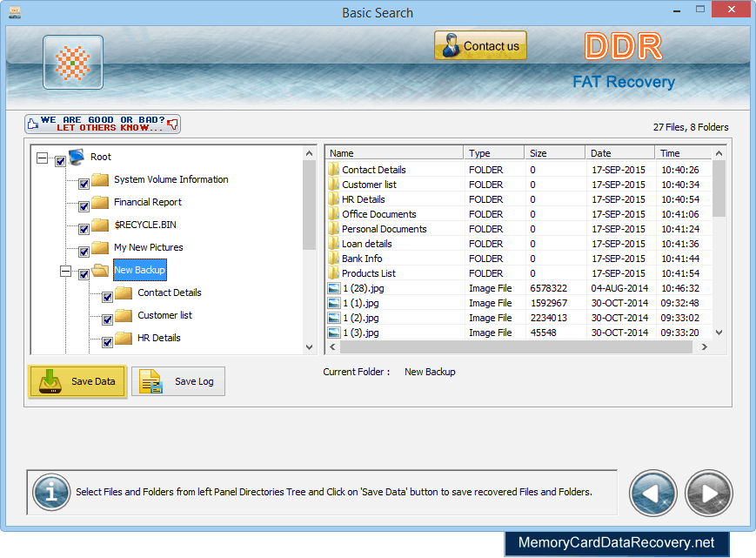
Task: Click the tree panel vertical scrollbar thumb
Action: pyautogui.click(x=310, y=205)
